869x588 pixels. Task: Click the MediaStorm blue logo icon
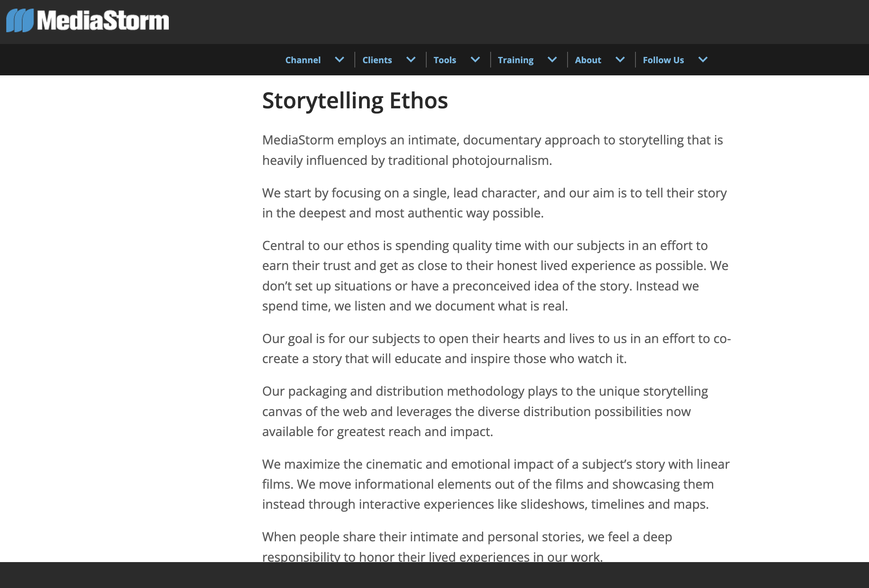20,20
